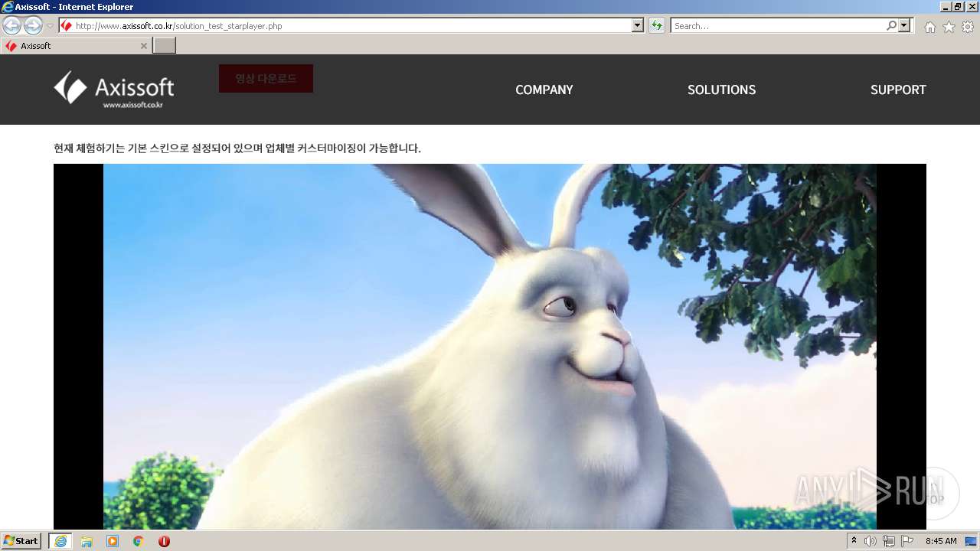This screenshot has height=551, width=980.
Task: Restore the Internet Explorer window
Action: click(958, 6)
